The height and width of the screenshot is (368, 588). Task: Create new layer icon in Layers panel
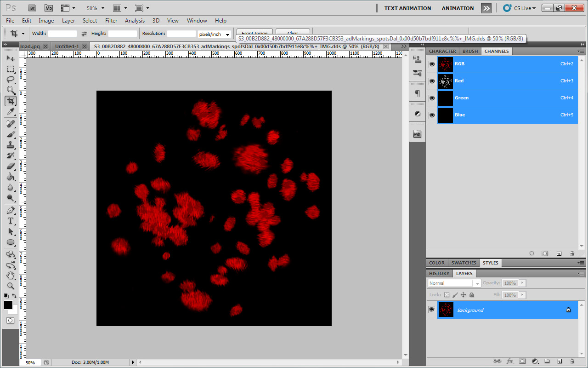tap(559, 361)
